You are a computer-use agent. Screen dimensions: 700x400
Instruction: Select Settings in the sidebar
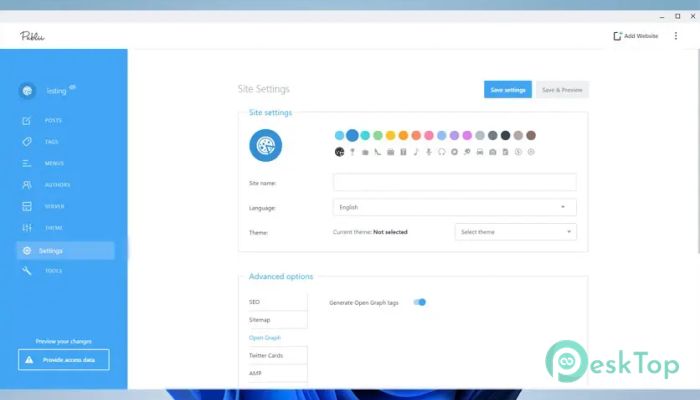[x=65, y=250]
